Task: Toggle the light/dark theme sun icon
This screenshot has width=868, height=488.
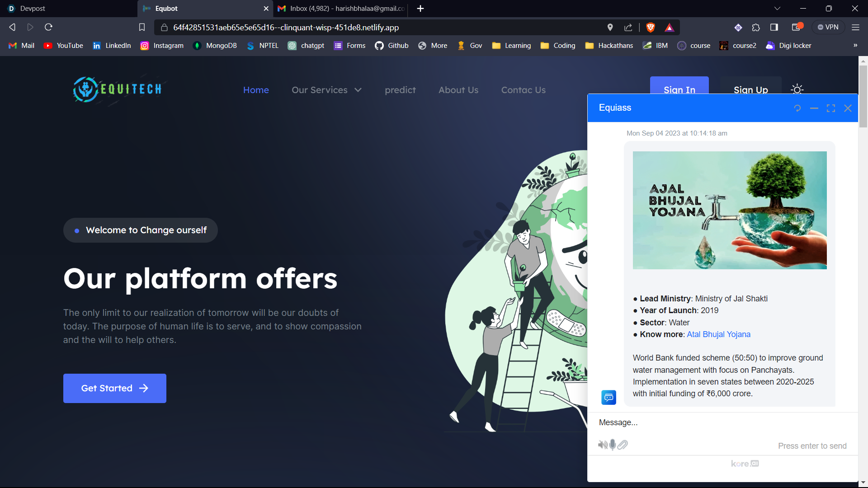Action: click(x=797, y=89)
